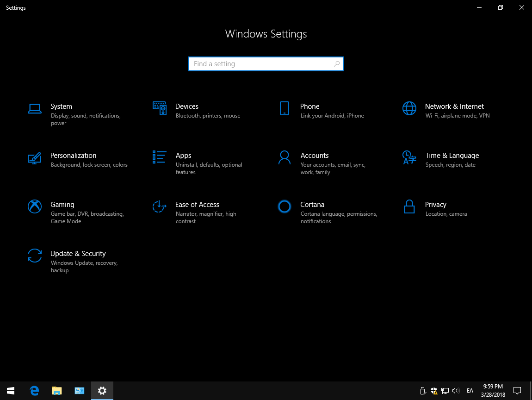Click the Privacy category title

click(x=435, y=205)
